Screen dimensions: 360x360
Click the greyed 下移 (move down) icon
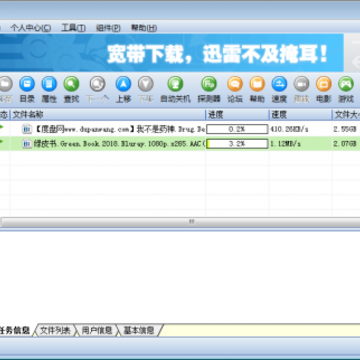146,84
